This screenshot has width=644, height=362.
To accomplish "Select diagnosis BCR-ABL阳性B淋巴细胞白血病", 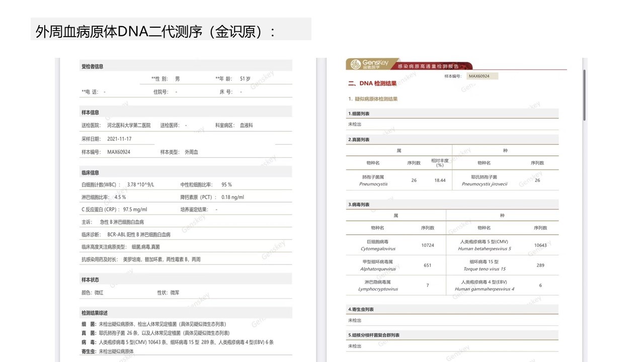I will [139, 234].
